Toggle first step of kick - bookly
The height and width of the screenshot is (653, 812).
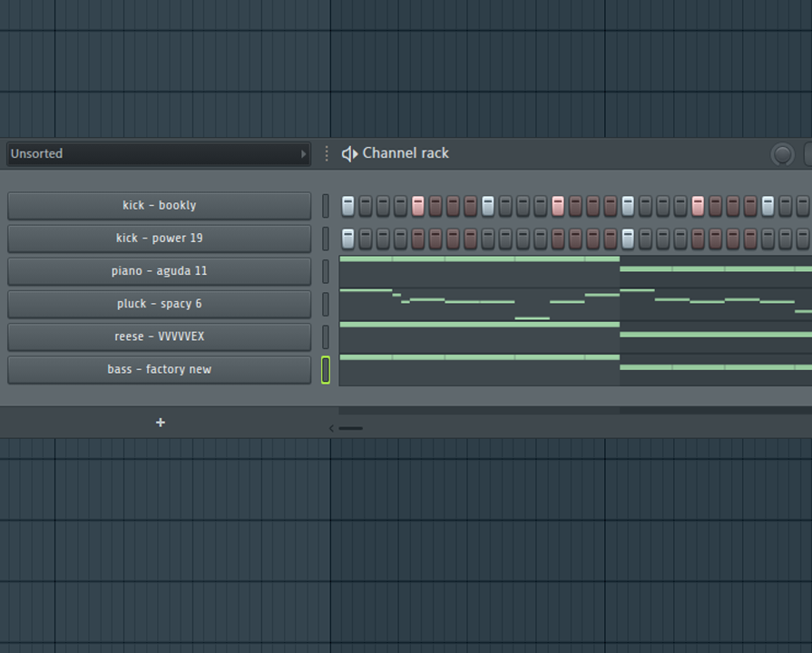pos(347,206)
